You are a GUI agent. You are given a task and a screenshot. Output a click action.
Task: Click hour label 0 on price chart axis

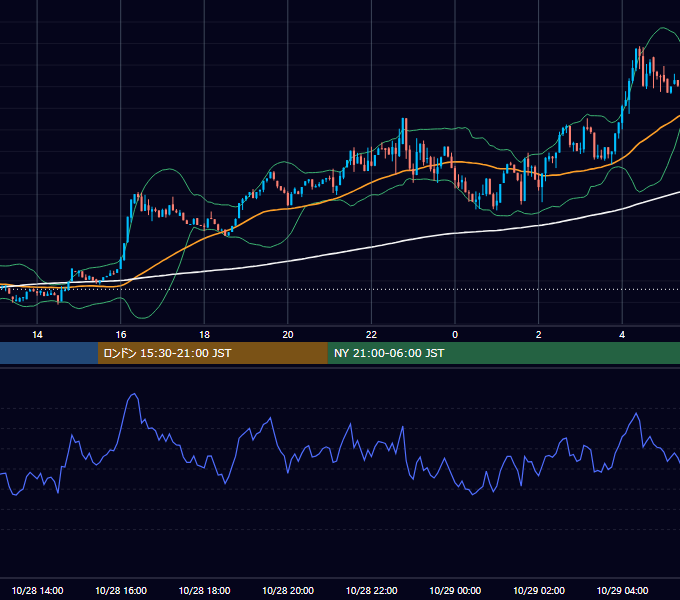coord(455,335)
